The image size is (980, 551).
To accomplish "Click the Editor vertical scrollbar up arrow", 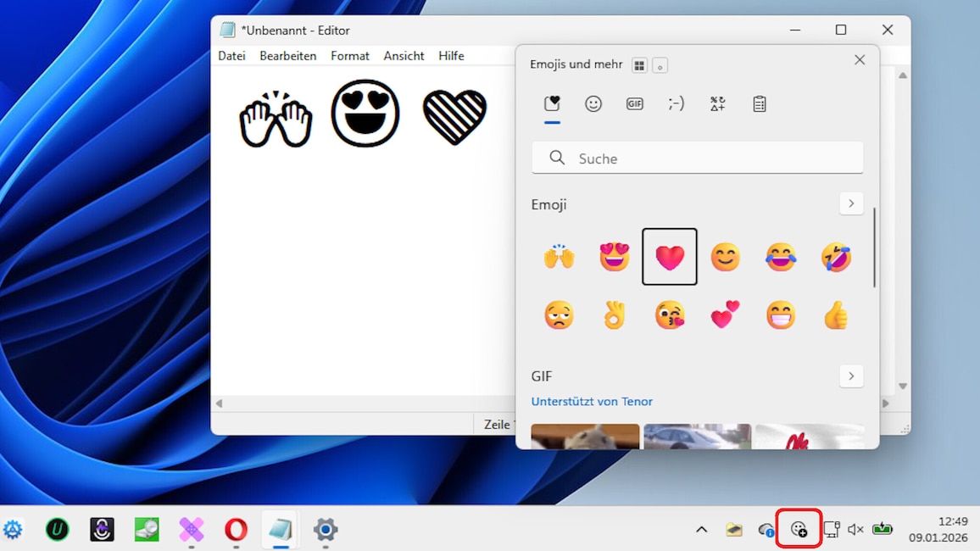I will [903, 75].
